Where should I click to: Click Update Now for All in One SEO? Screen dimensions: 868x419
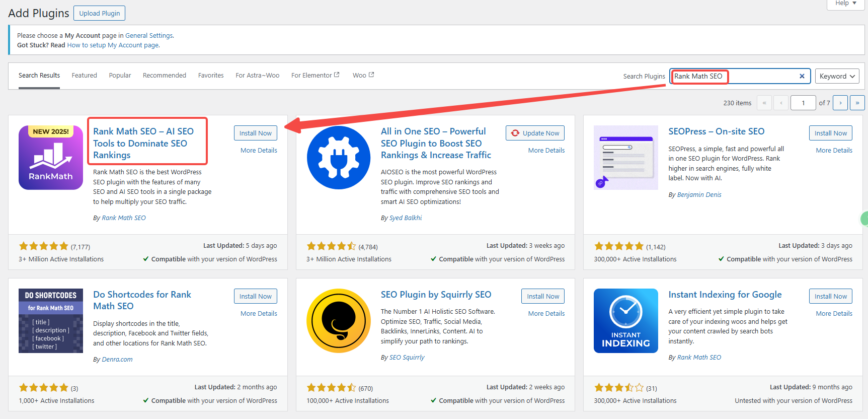(x=535, y=133)
